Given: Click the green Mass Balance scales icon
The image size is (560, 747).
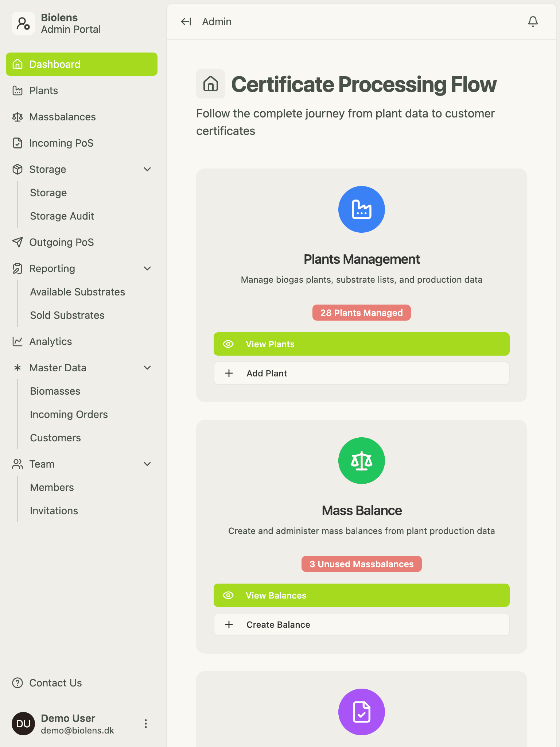Looking at the screenshot, I should pyautogui.click(x=361, y=461).
